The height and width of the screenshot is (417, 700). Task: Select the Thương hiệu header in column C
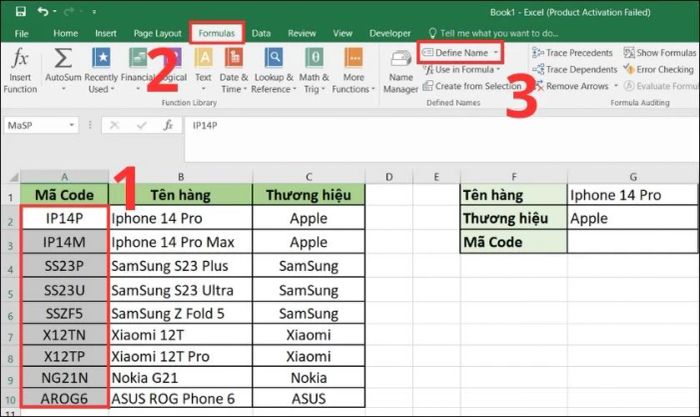point(308,195)
